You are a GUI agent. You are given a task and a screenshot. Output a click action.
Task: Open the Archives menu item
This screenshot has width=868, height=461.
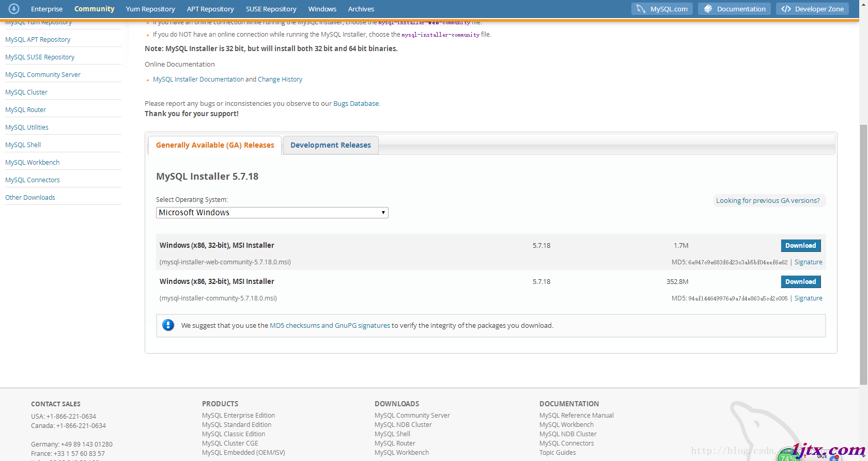[361, 9]
